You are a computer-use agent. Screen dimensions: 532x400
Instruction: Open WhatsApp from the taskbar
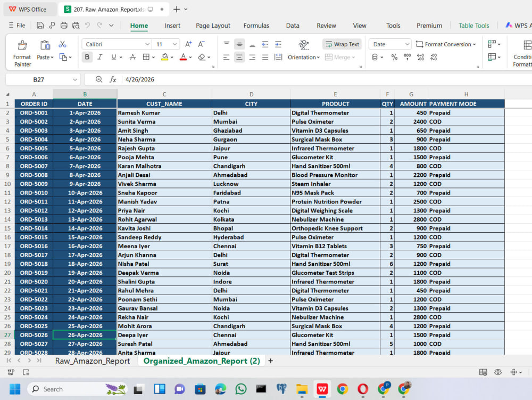(241, 389)
